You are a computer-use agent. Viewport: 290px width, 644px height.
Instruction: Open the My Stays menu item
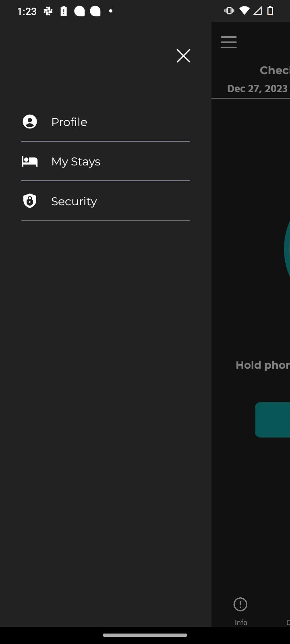[106, 161]
